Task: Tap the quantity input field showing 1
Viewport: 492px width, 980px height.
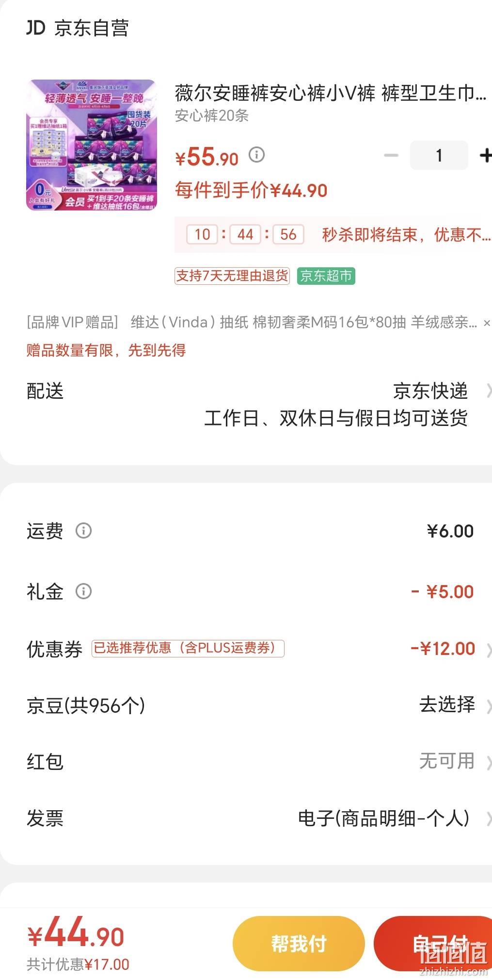Action: [x=439, y=155]
